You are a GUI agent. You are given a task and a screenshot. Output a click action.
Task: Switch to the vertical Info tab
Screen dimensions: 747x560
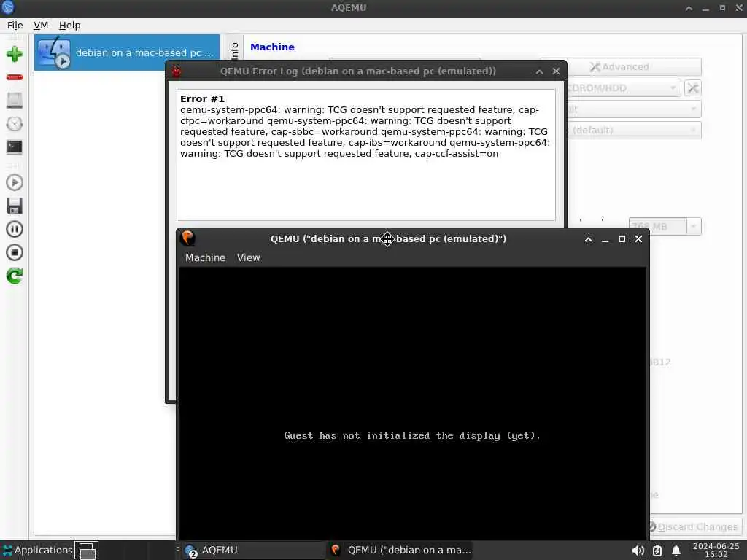coord(234,50)
